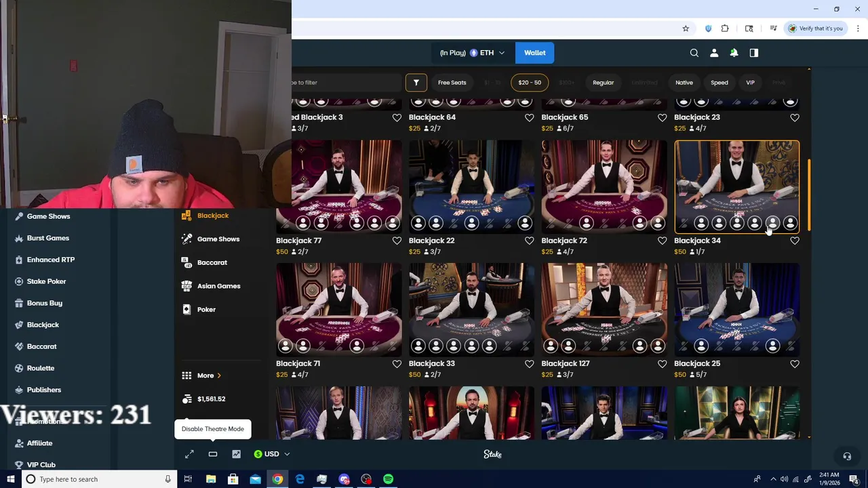Open Publishers in left sidebar
Viewport: 868px width, 488px height.
point(43,390)
